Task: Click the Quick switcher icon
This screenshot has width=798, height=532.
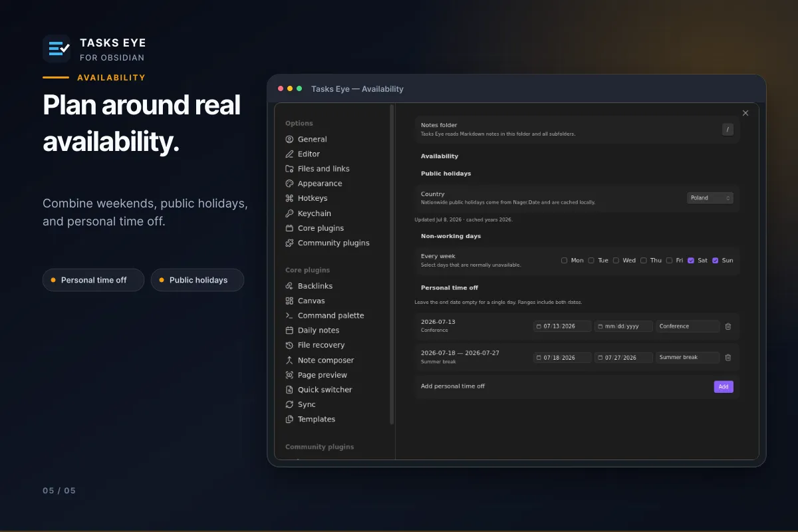Action: [289, 390]
